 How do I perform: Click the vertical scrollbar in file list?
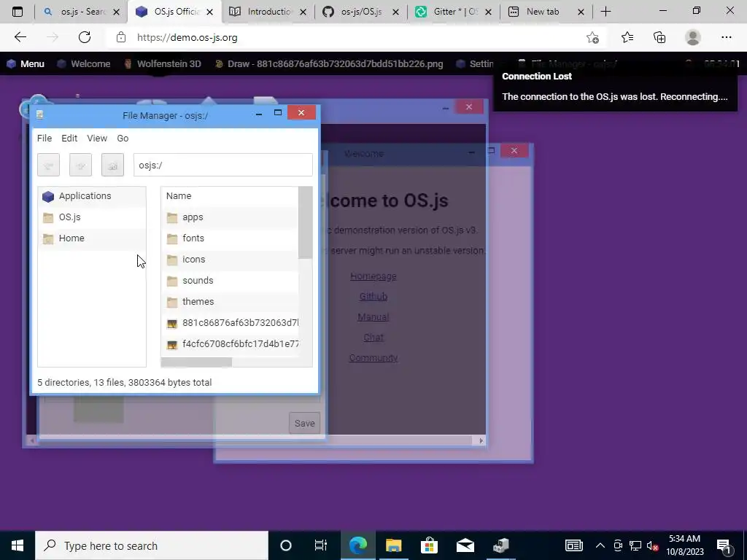pyautogui.click(x=306, y=223)
